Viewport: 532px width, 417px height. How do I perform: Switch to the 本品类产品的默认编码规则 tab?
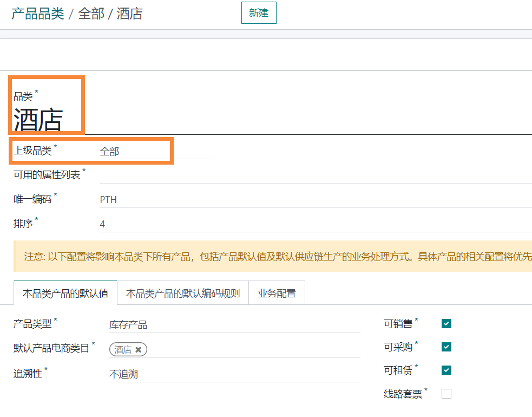click(182, 294)
